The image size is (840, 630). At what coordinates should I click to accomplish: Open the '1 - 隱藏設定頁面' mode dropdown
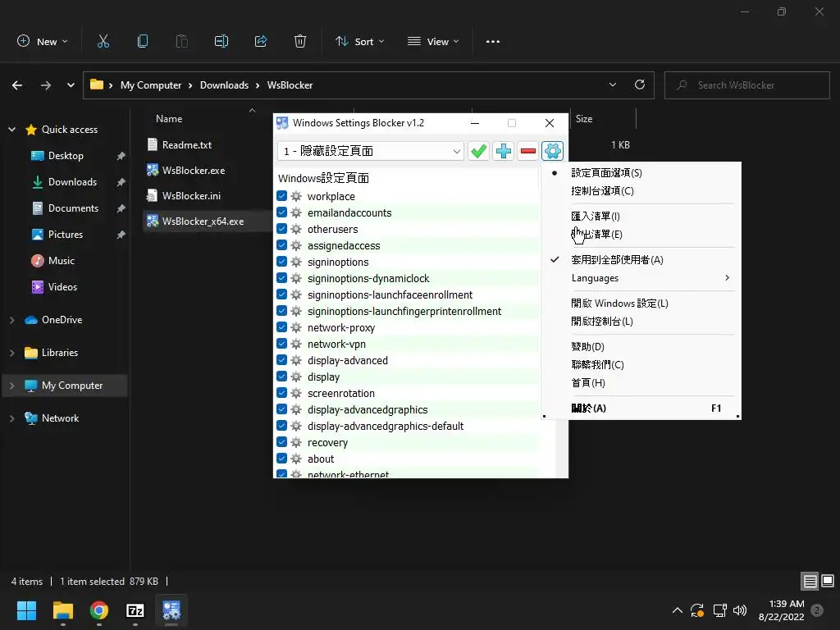pyautogui.click(x=370, y=151)
